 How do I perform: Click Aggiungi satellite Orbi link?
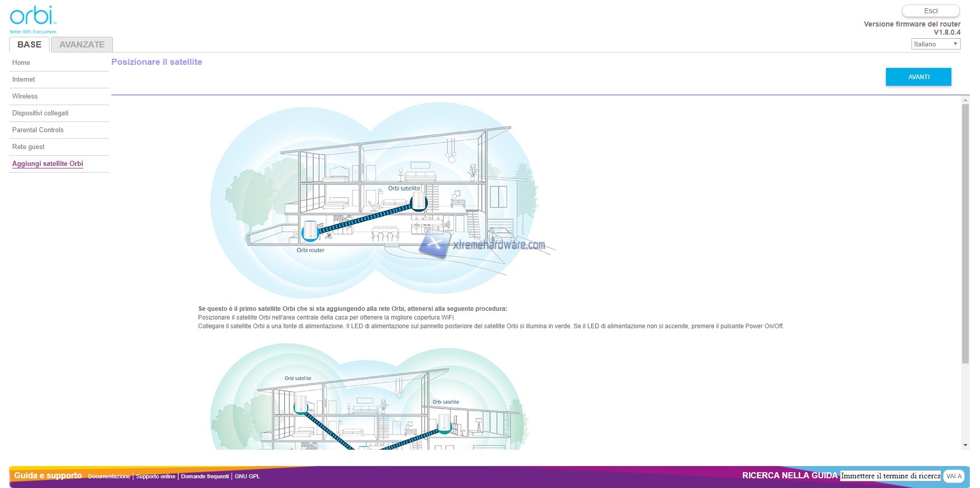point(48,164)
